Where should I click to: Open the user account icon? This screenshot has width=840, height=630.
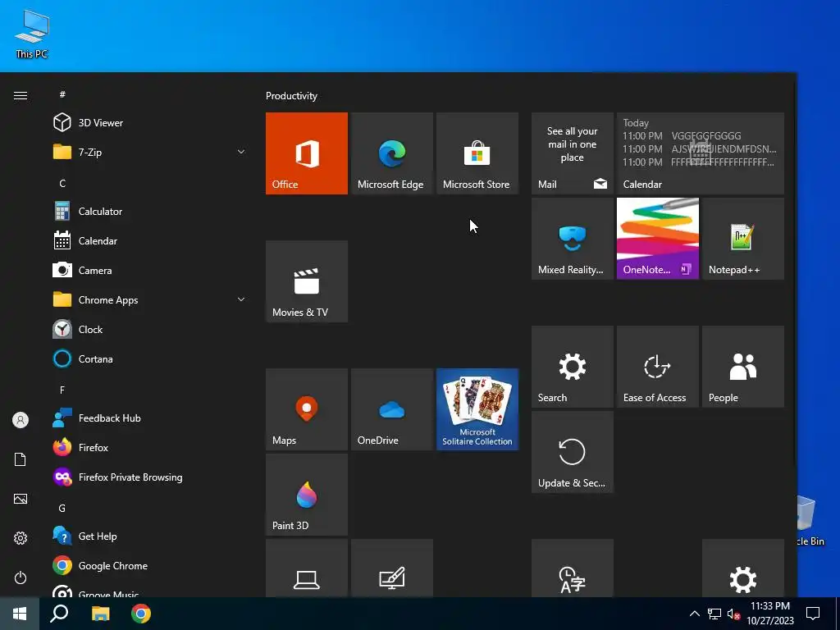click(x=21, y=420)
